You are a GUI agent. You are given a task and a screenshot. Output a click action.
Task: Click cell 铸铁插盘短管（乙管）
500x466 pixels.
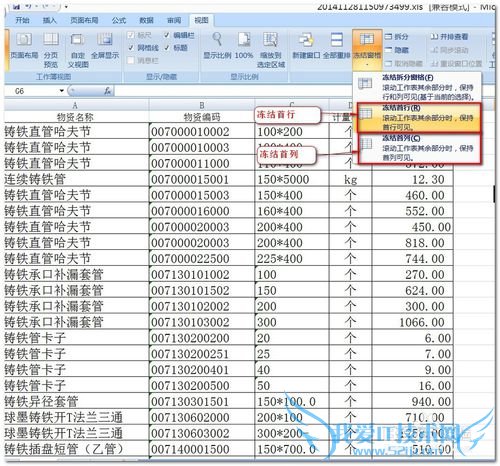click(x=76, y=449)
